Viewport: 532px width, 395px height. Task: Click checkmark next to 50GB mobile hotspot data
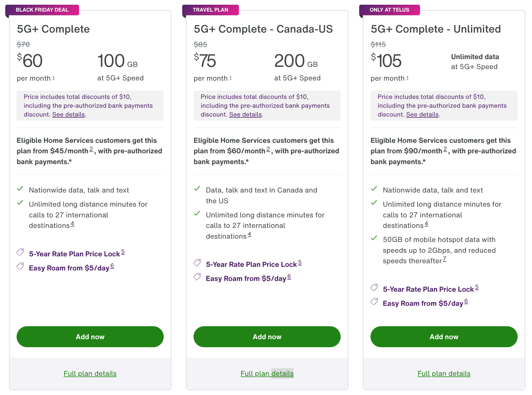pyautogui.click(x=374, y=238)
